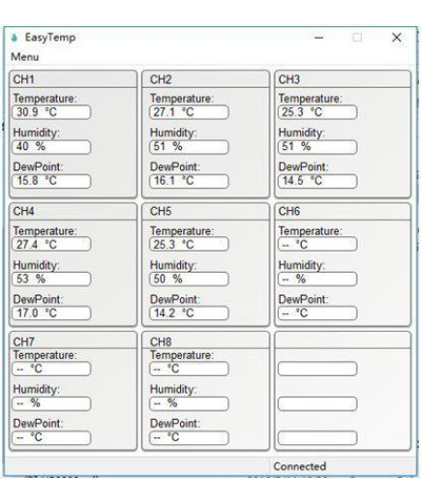Viewport: 421px width, 504px height.
Task: Select CH2 dew point field 16.1 °C
Action: click(x=189, y=181)
